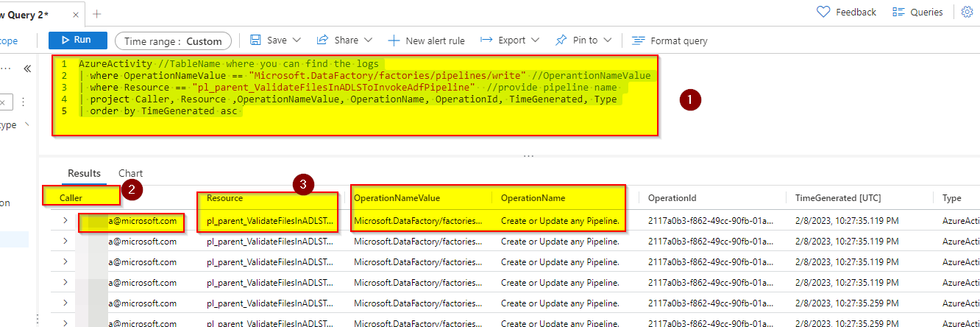Open settings gear icon
The image size is (980, 327).
click(967, 12)
